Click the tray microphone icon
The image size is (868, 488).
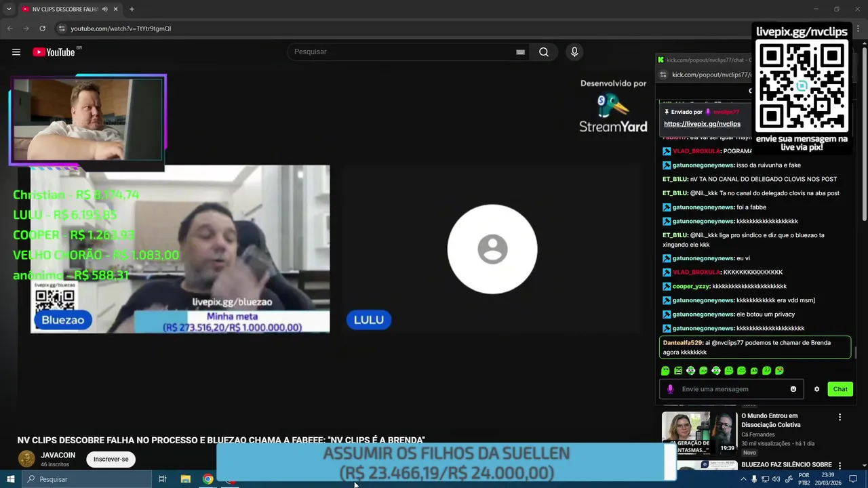(754, 479)
